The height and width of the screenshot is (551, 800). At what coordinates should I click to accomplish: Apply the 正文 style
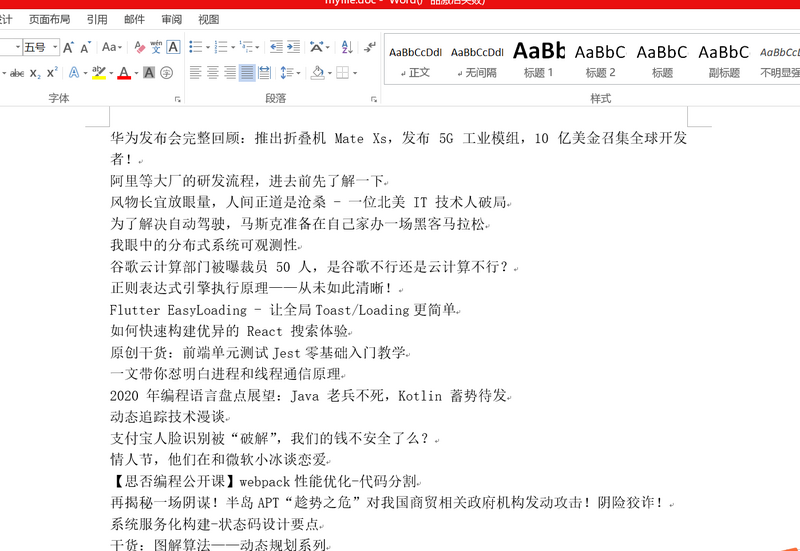[415, 61]
